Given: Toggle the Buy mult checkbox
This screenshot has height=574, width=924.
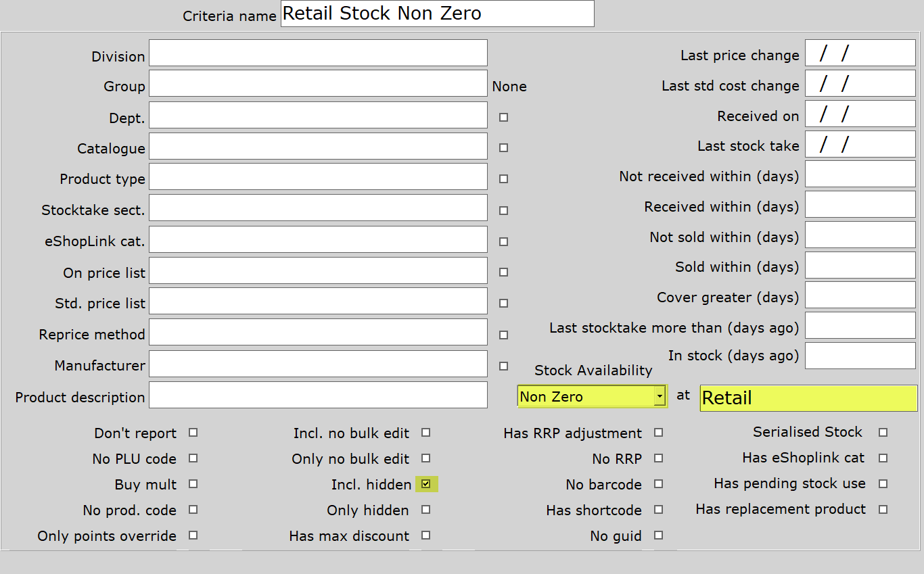Looking at the screenshot, I should [193, 484].
